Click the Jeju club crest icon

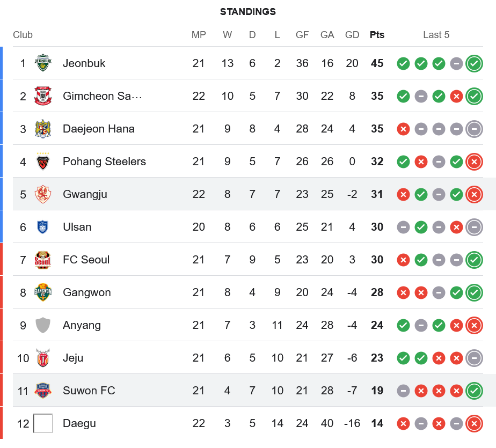43,358
